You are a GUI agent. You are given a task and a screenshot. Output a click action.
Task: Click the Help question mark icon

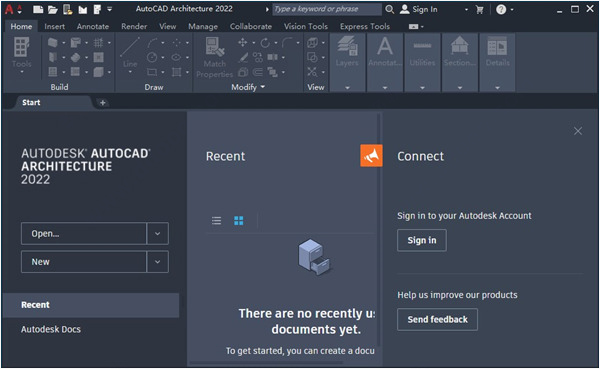pos(501,10)
